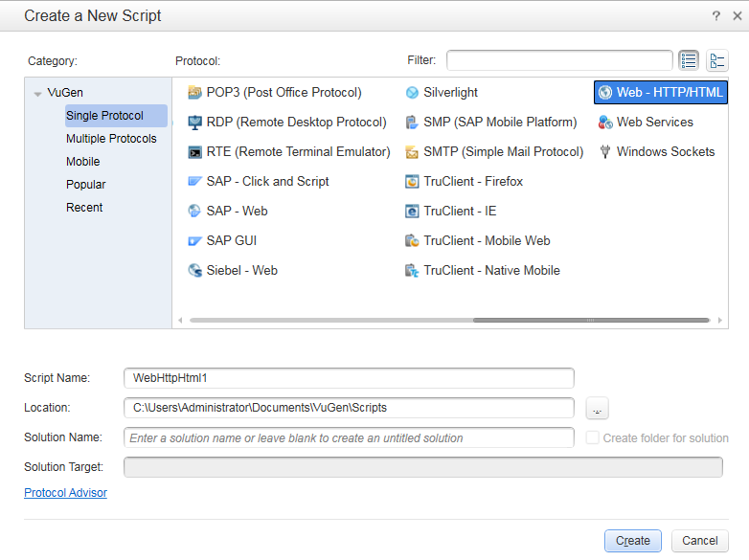Choose the RDP Remote Desktop Protocol icon
Viewport: 749px width, 560px height.
click(195, 123)
